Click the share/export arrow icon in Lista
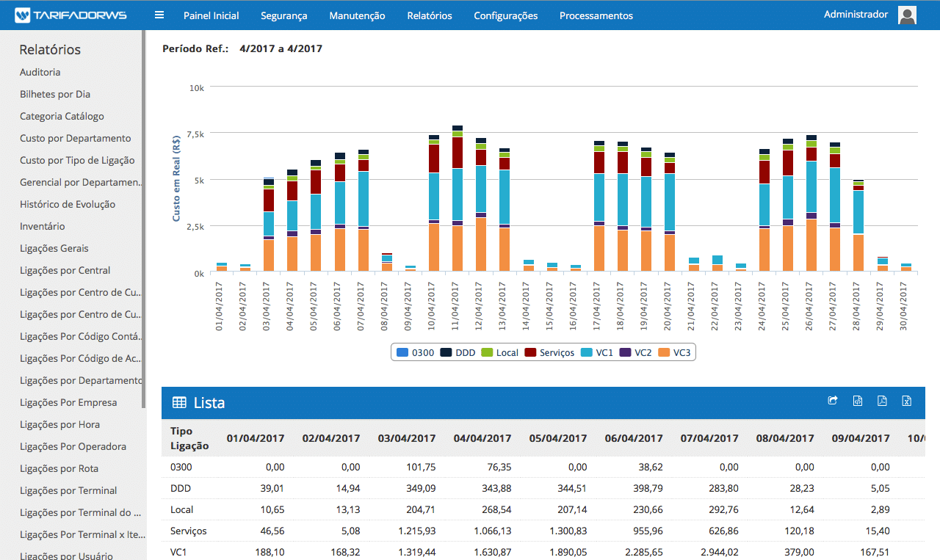 pyautogui.click(x=832, y=401)
